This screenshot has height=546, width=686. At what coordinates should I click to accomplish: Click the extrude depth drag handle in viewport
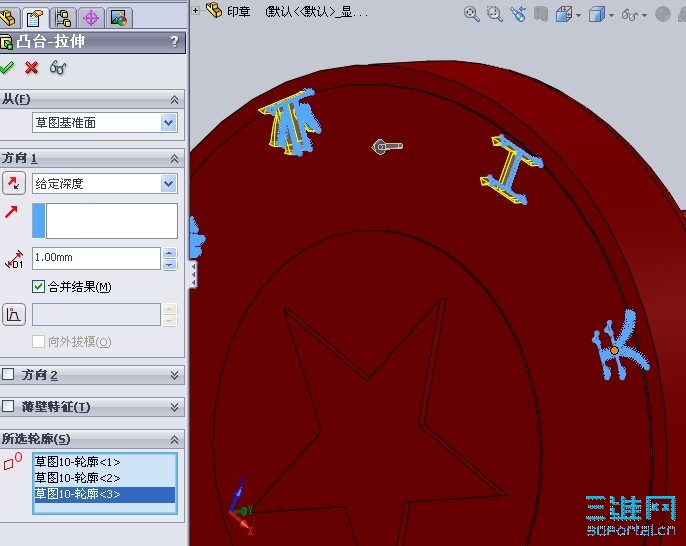tap(387, 147)
